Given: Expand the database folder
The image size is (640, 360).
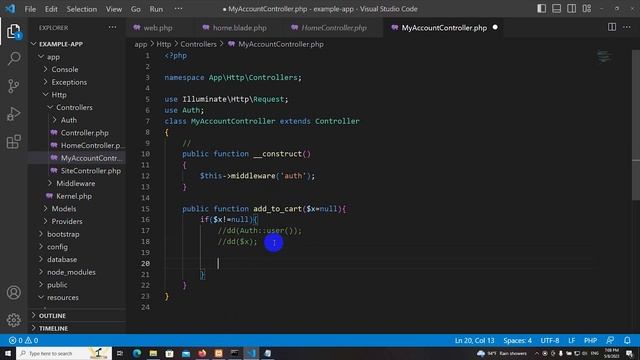Looking at the screenshot, I should [x=62, y=259].
